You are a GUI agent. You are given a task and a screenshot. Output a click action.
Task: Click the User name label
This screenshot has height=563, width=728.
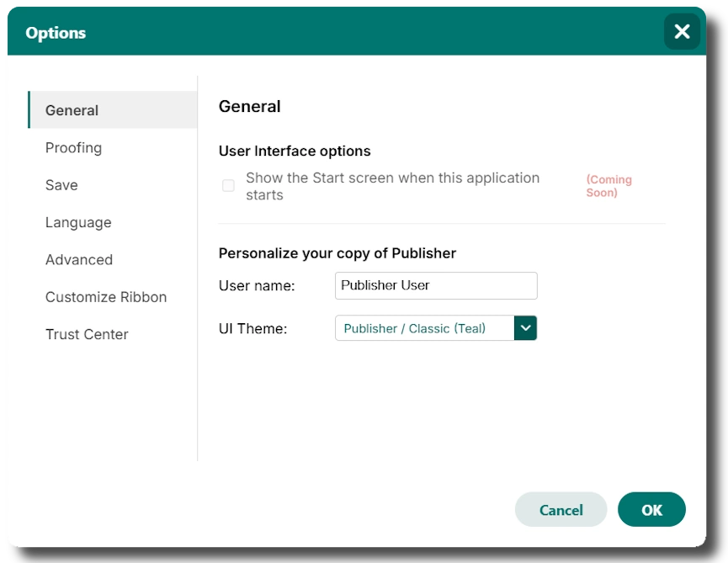(x=257, y=285)
